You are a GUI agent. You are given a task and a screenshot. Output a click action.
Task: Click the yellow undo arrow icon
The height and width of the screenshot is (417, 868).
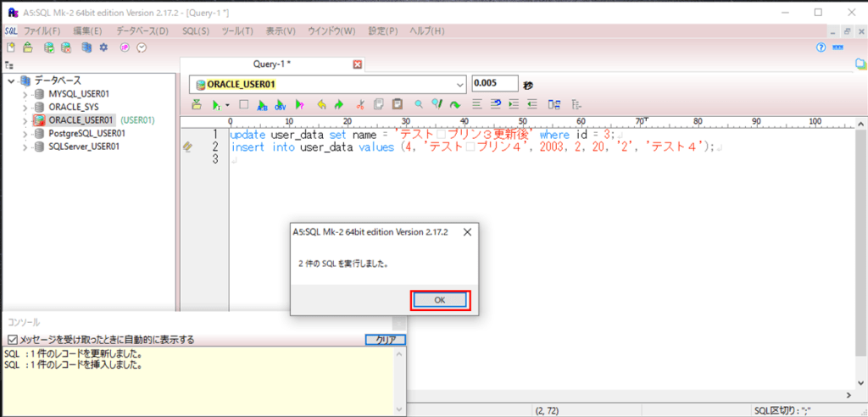321,105
